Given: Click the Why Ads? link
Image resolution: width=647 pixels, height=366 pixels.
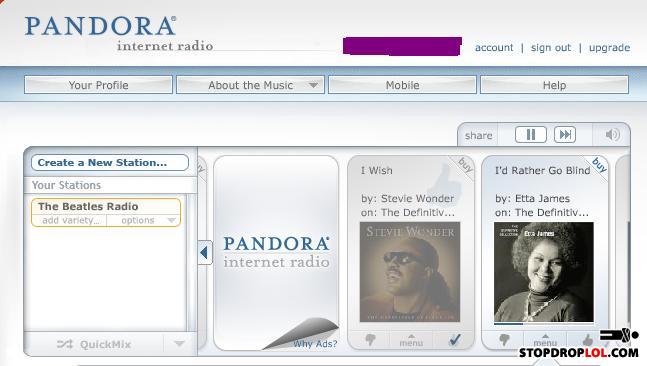Looking at the screenshot, I should click(315, 343).
